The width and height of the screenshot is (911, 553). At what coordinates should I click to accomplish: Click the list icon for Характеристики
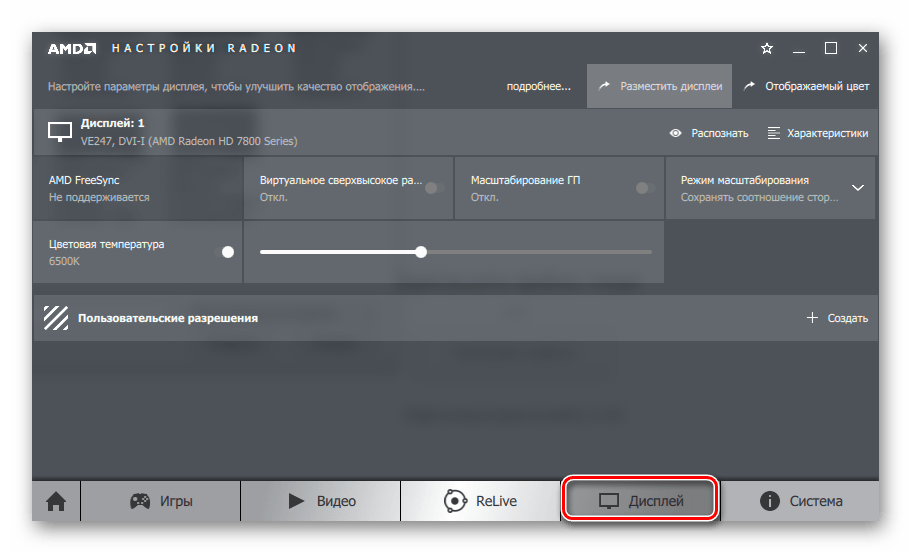click(x=773, y=133)
